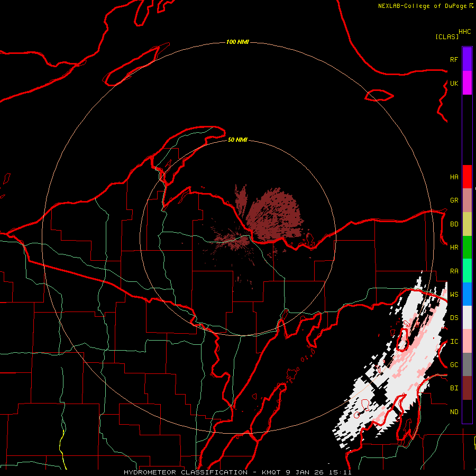Click the 9 JAN 26 date stamp
This screenshot has width=476, height=476.
(305, 472)
